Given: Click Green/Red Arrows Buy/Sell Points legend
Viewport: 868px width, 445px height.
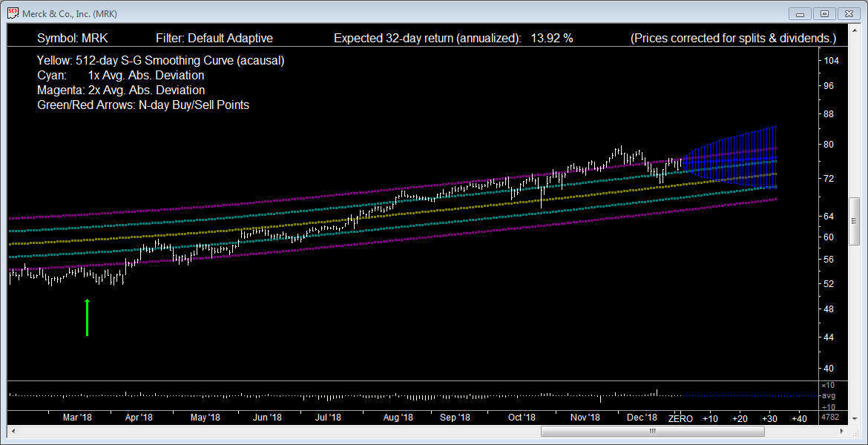Looking at the screenshot, I should click(x=143, y=105).
